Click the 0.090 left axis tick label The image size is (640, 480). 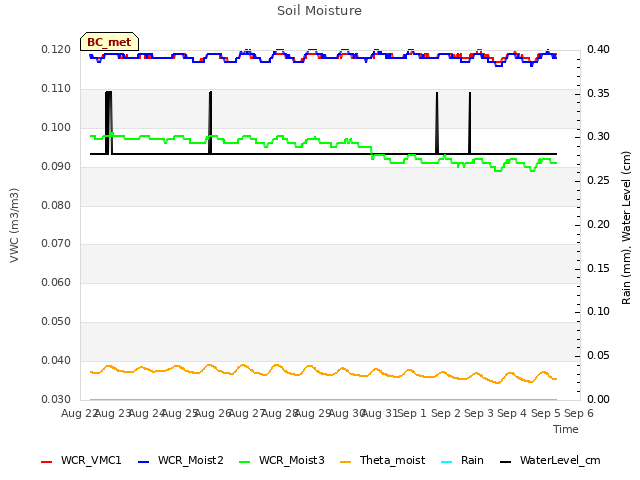point(56,167)
